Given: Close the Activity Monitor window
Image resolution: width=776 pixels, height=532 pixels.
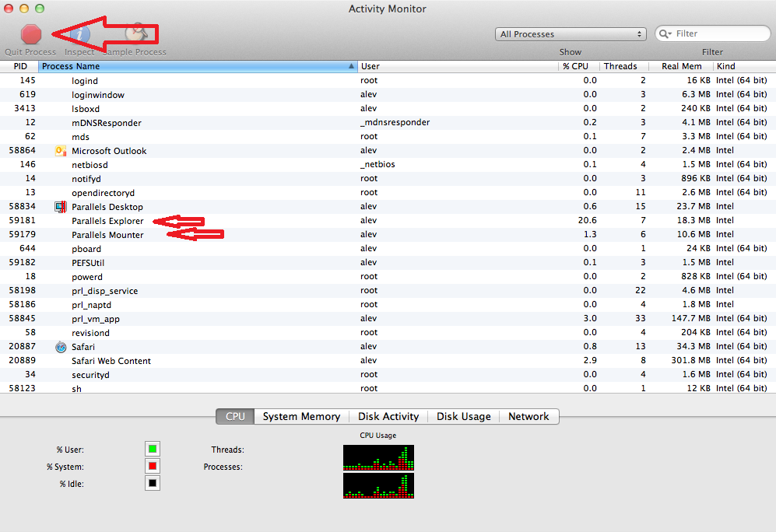Looking at the screenshot, I should [9, 9].
